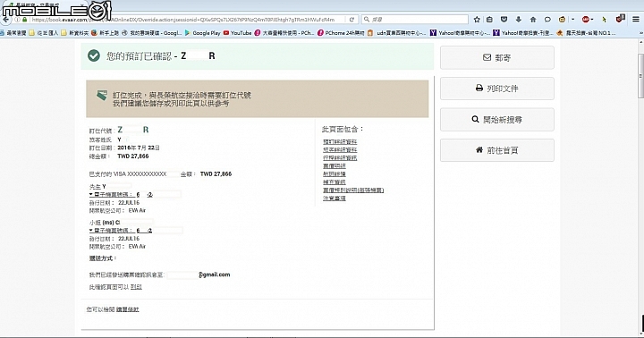Open the YouTube bookmark

point(237,33)
